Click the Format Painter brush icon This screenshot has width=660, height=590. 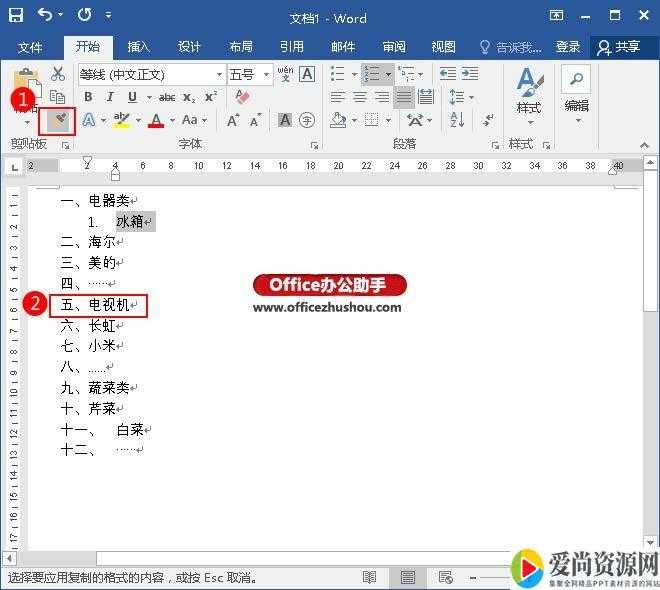click(x=57, y=120)
